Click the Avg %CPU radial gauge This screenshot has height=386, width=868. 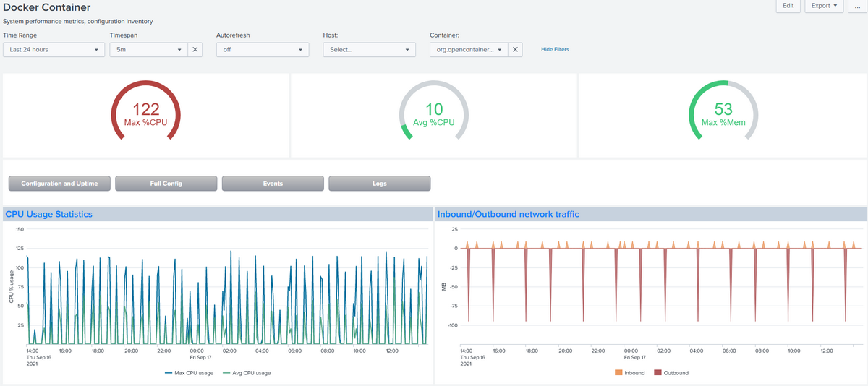(x=434, y=113)
